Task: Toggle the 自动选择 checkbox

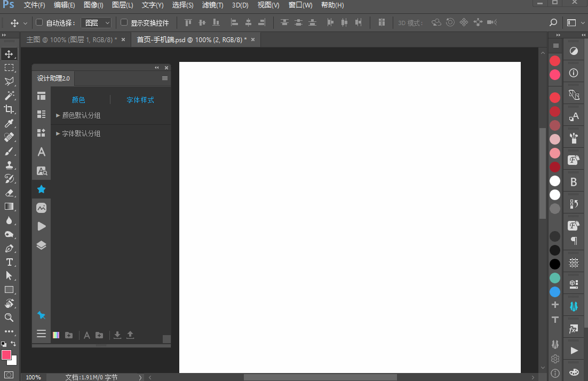Action: click(39, 22)
